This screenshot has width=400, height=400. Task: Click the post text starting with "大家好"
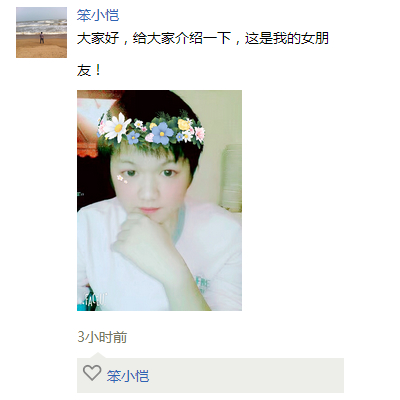[x=203, y=38]
